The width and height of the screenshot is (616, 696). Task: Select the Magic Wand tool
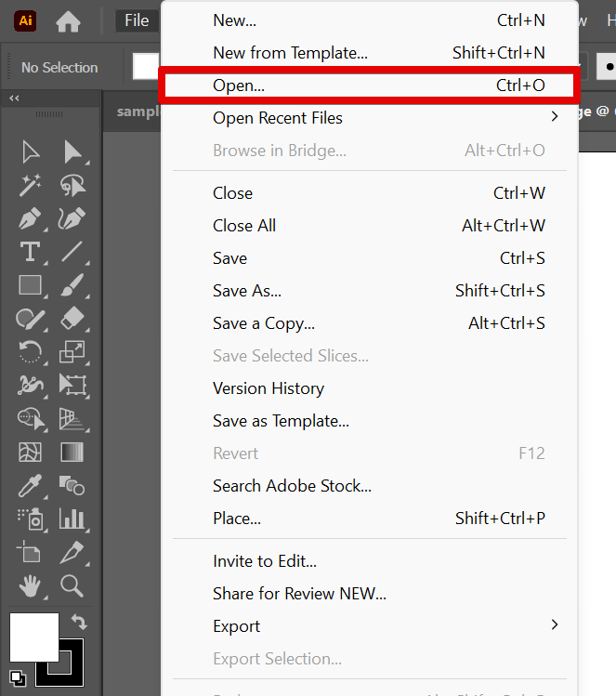coord(30,186)
